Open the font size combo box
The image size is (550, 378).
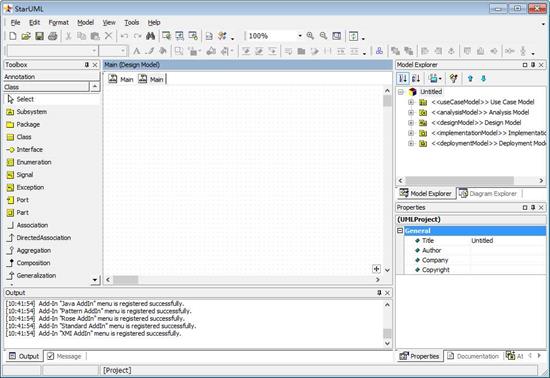point(113,51)
